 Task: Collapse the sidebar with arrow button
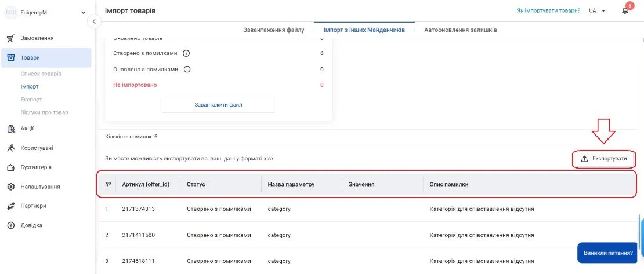(x=94, y=21)
